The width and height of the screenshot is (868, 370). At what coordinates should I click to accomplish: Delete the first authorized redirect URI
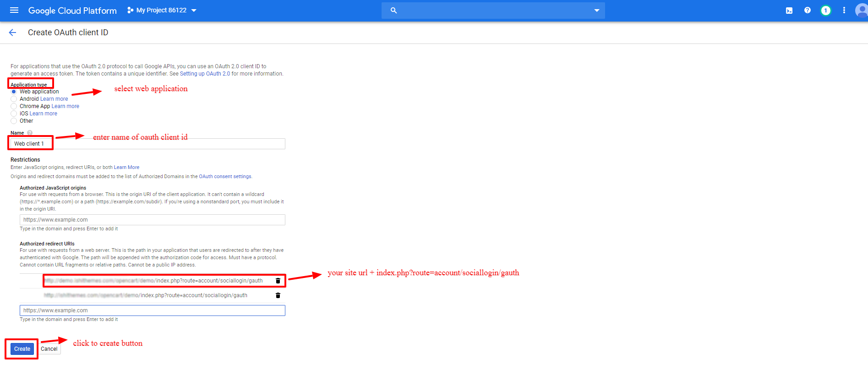click(x=278, y=281)
